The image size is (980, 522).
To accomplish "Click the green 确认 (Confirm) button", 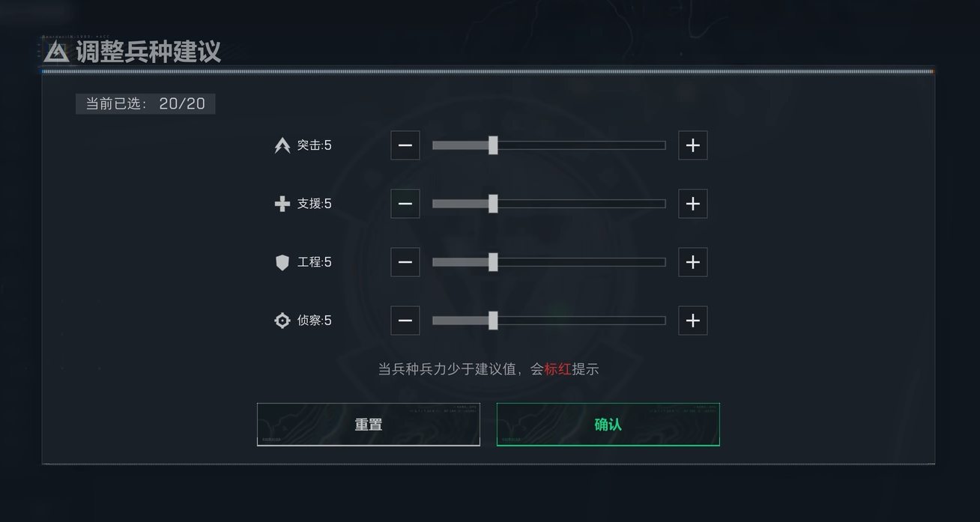I will tap(608, 425).
